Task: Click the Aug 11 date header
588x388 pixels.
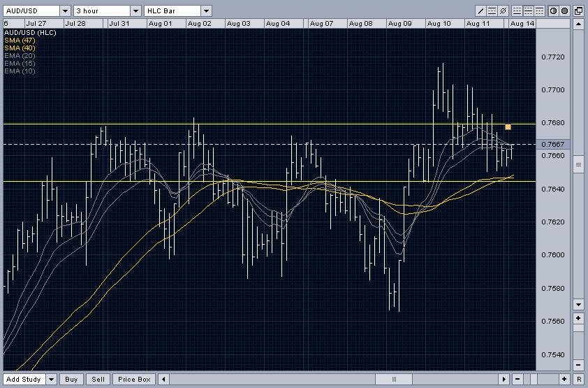Action: point(478,24)
